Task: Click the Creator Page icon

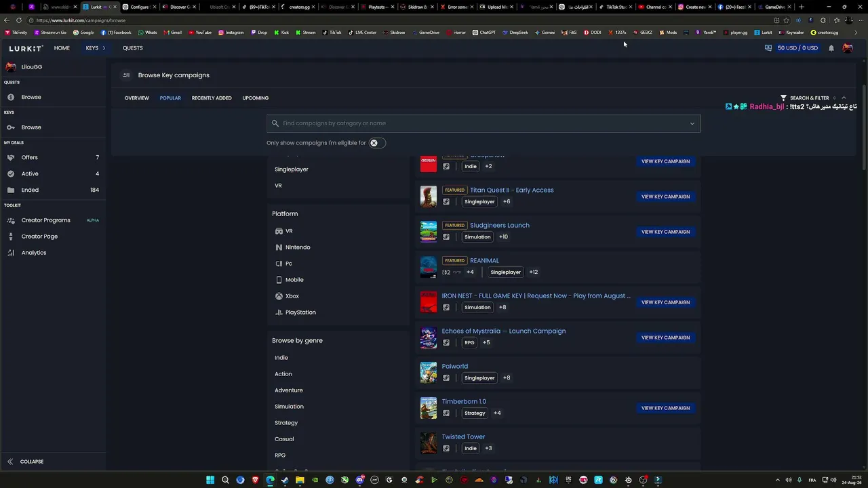Action: [11, 237]
